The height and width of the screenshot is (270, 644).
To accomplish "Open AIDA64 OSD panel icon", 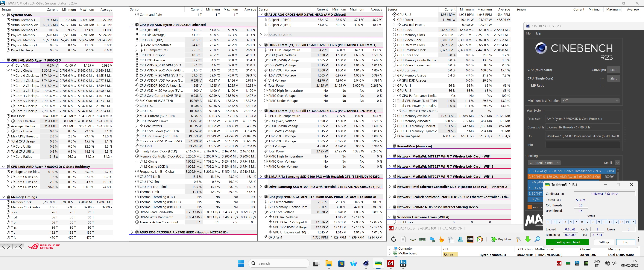I will (470, 239).
